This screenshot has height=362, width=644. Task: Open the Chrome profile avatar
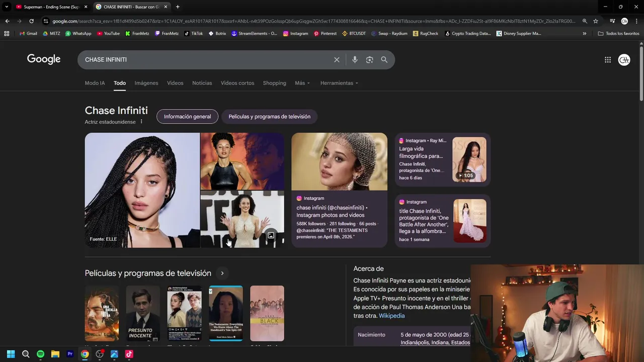(624, 21)
